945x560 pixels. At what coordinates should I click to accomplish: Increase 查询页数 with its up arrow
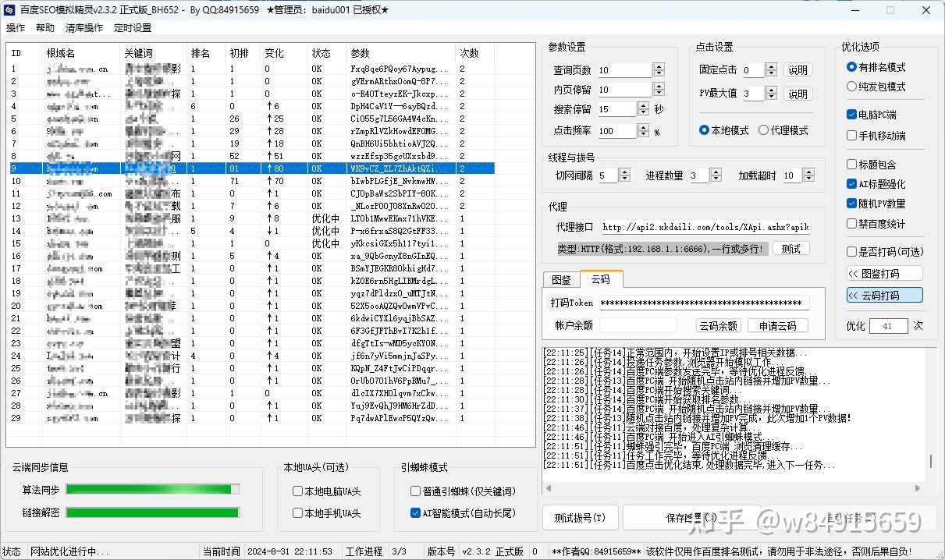click(659, 67)
